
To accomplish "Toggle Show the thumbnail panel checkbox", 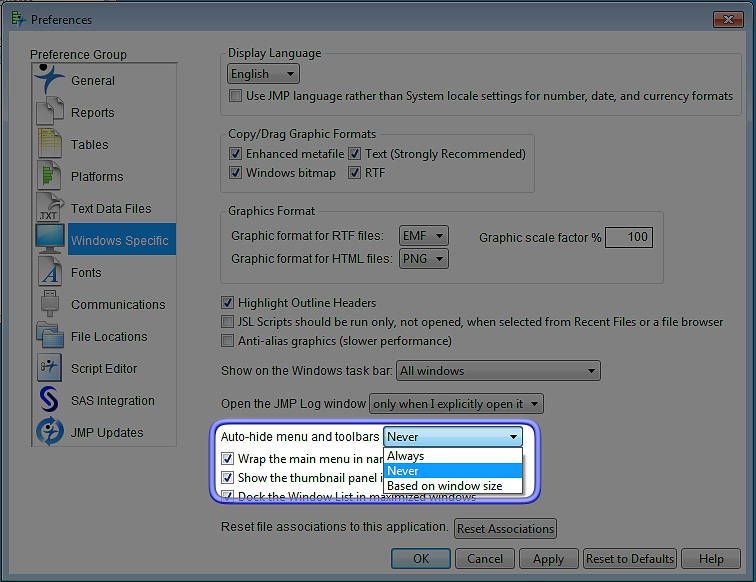I will click(227, 477).
